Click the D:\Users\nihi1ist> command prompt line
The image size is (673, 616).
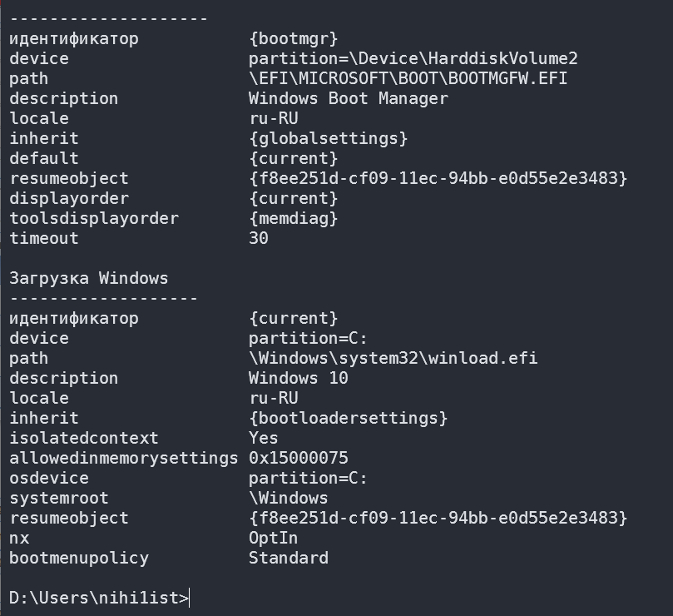99,598
